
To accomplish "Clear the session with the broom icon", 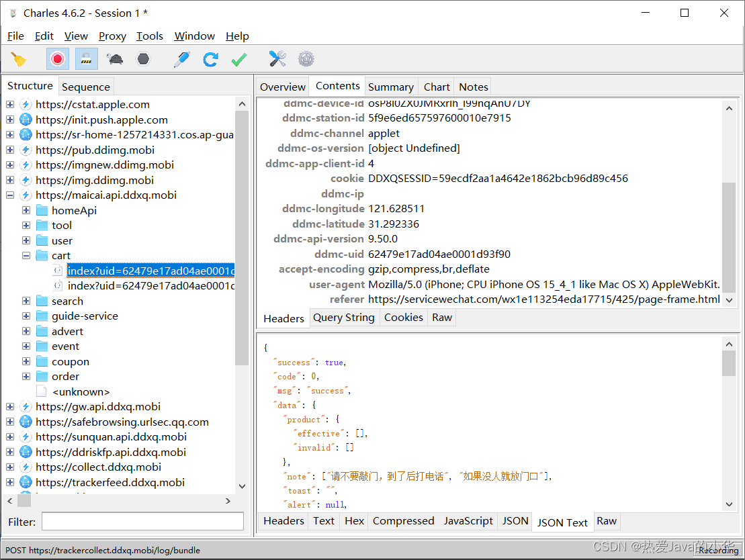I will [x=19, y=59].
